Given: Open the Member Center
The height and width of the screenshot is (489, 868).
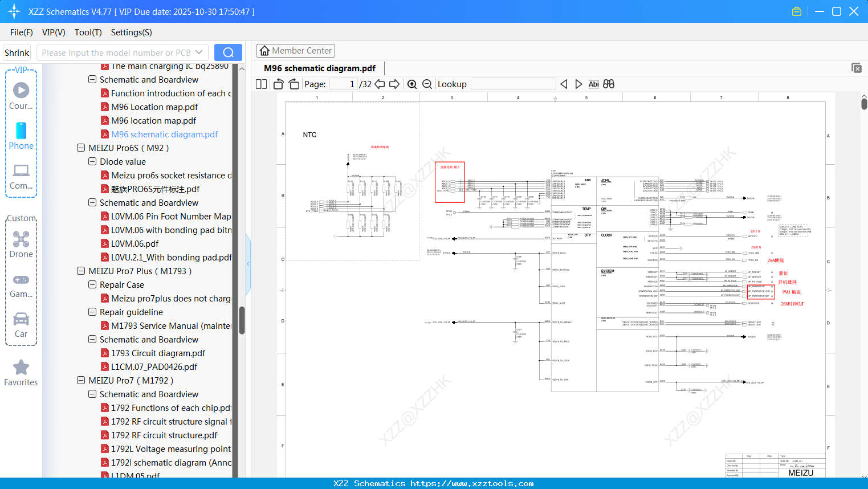Looking at the screenshot, I should click(x=295, y=51).
